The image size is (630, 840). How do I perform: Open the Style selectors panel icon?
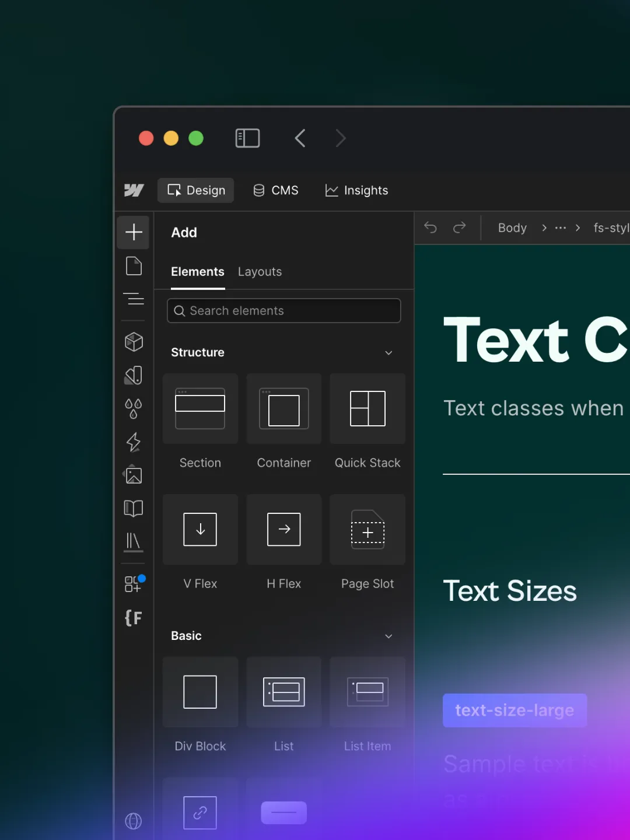134,375
